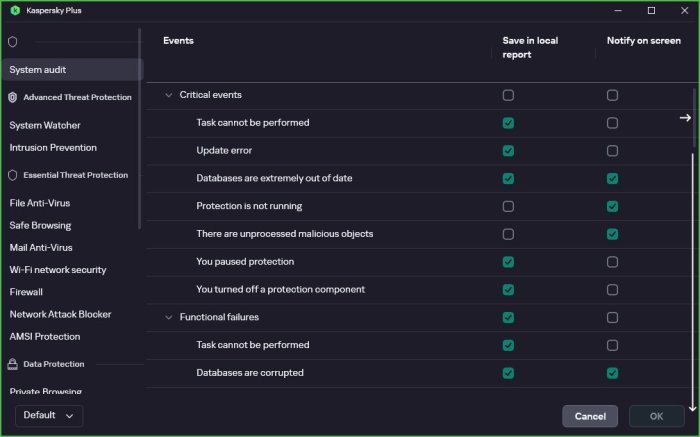Open the Firewall settings section
Image resolution: width=700 pixels, height=437 pixels.
click(x=26, y=292)
